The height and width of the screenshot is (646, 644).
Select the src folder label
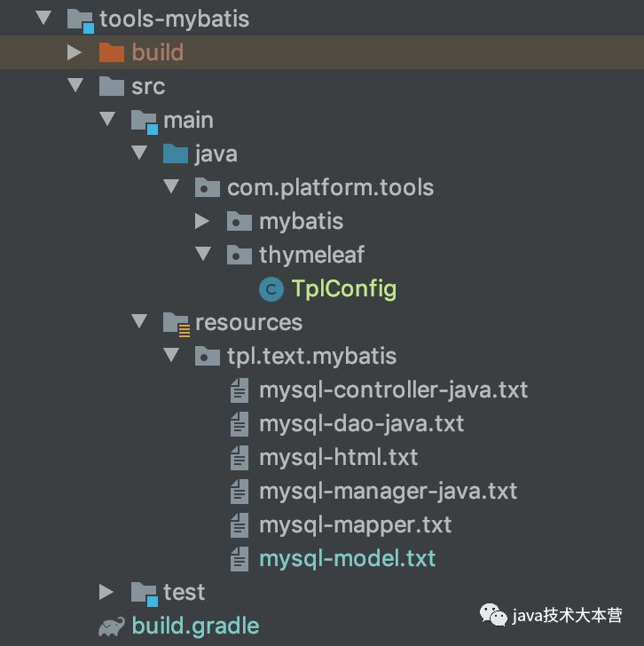coord(148,87)
